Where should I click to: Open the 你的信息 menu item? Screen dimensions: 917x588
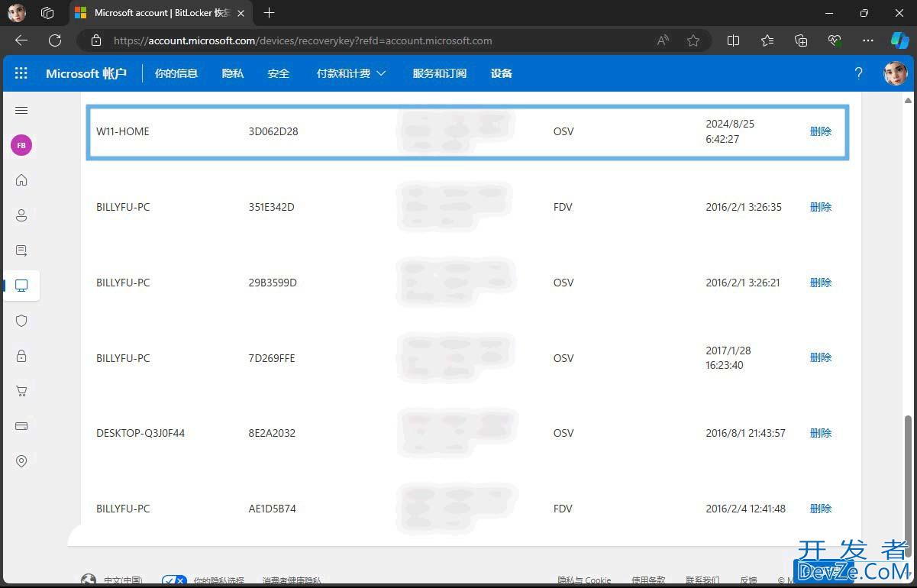tap(176, 73)
